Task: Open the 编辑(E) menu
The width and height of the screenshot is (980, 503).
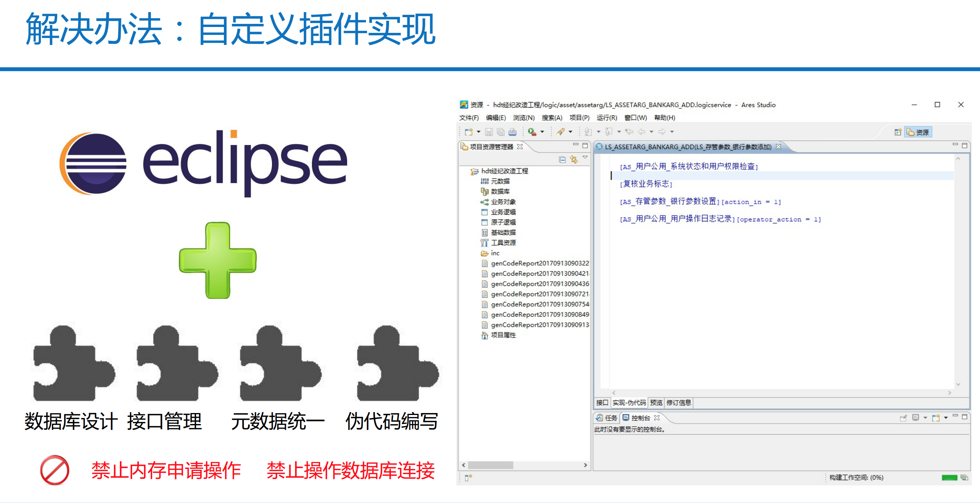Action: pos(496,118)
